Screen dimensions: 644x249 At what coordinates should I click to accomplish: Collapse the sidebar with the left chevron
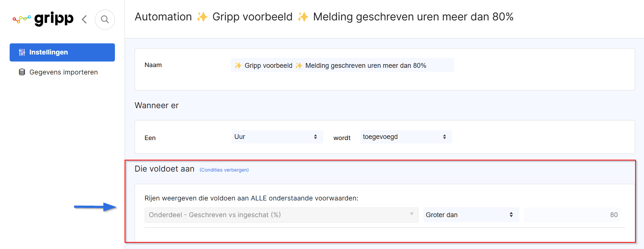coord(85,19)
